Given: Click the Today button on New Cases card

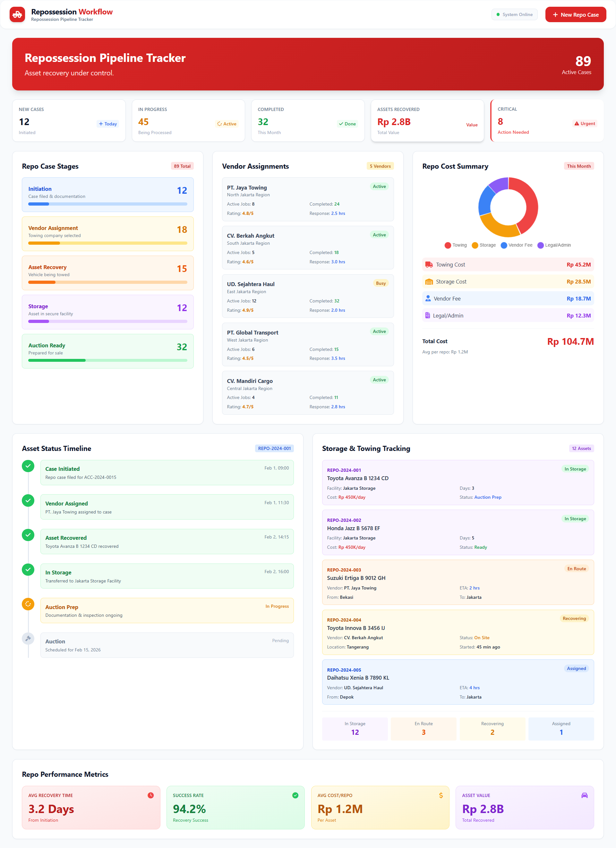Looking at the screenshot, I should pyautogui.click(x=108, y=123).
